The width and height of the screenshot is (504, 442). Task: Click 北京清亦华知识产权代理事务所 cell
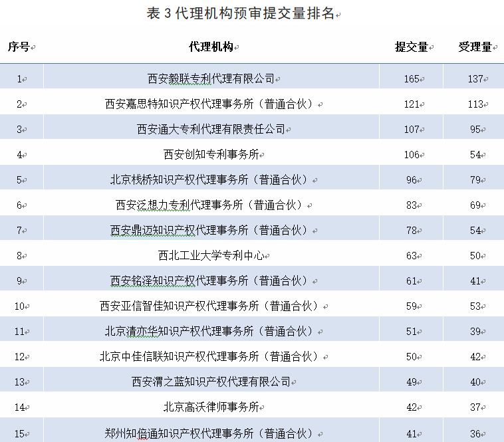click(211, 331)
